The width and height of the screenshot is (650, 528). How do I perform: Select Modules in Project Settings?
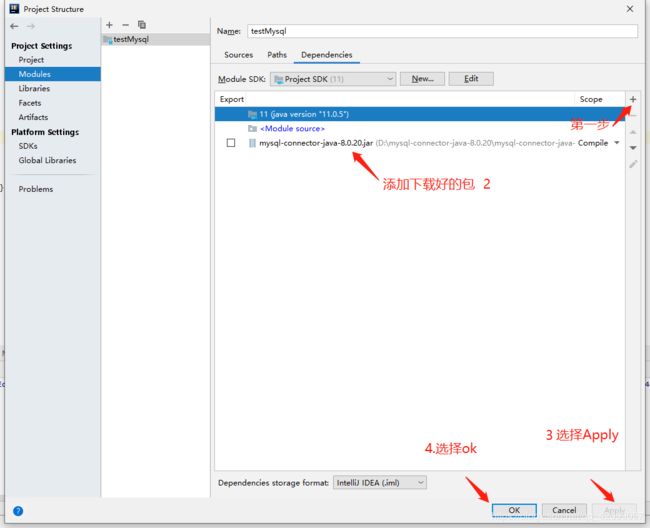tap(53, 74)
